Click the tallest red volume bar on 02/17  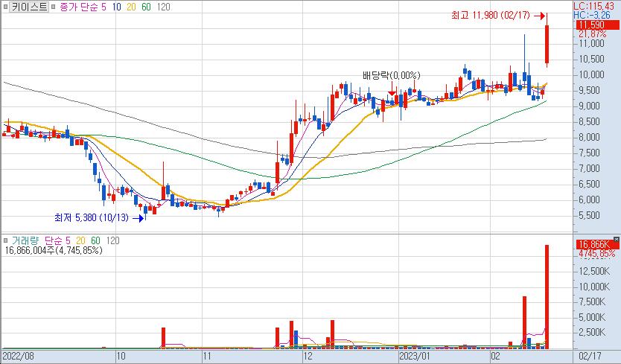coord(547,297)
